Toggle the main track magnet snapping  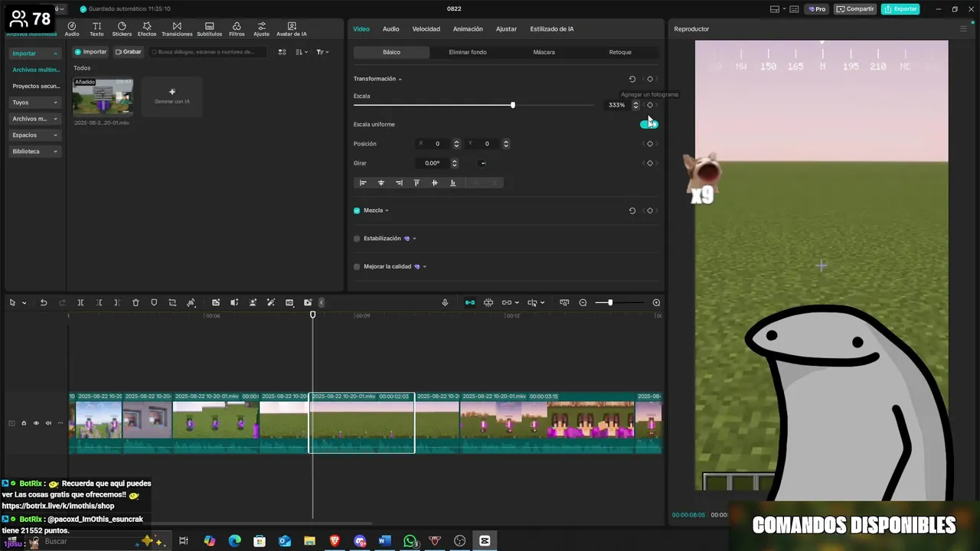coord(470,303)
